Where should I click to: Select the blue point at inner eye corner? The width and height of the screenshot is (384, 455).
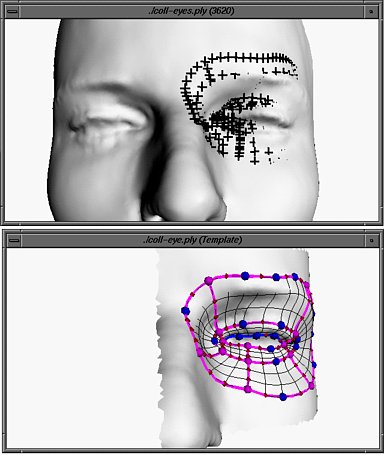(x=215, y=341)
